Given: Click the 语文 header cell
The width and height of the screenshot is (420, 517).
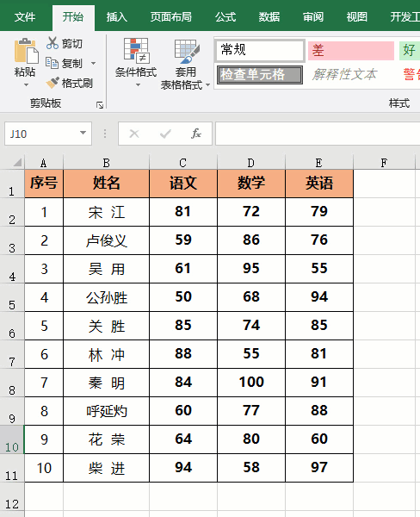Looking at the screenshot, I should [183, 184].
